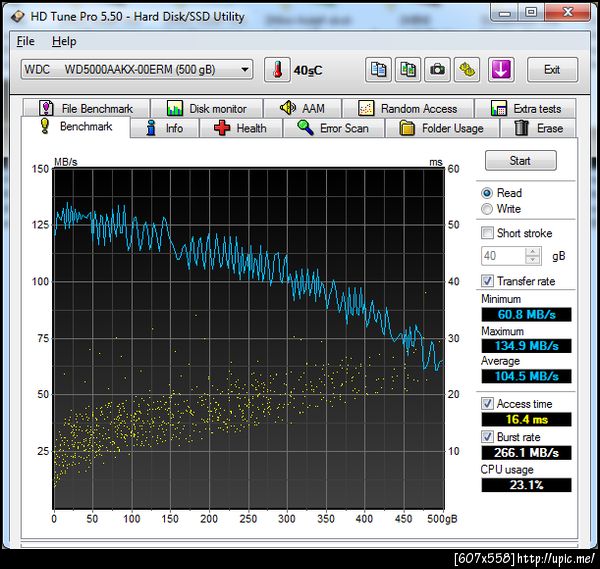Open the Help menu
The height and width of the screenshot is (569, 600).
click(64, 41)
